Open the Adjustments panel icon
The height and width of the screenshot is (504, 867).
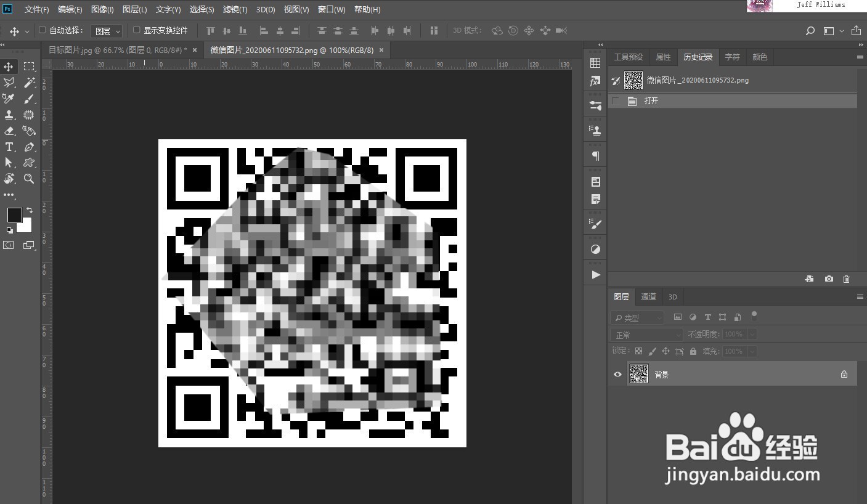595,250
